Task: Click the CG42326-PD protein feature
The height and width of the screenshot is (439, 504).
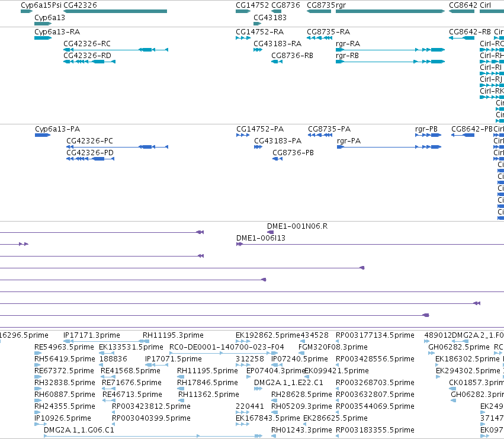Action: pyautogui.click(x=91, y=159)
